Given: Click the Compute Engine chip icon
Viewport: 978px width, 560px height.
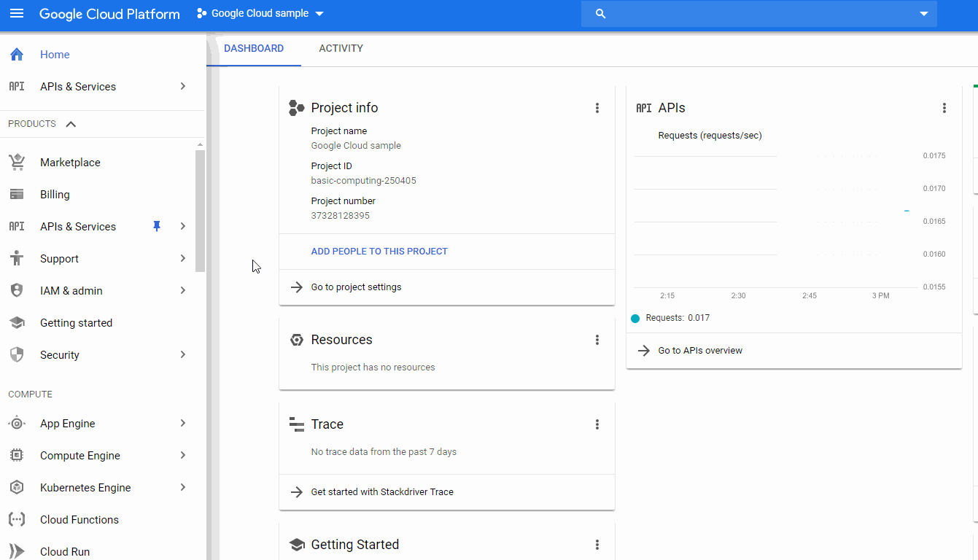Looking at the screenshot, I should coord(16,455).
